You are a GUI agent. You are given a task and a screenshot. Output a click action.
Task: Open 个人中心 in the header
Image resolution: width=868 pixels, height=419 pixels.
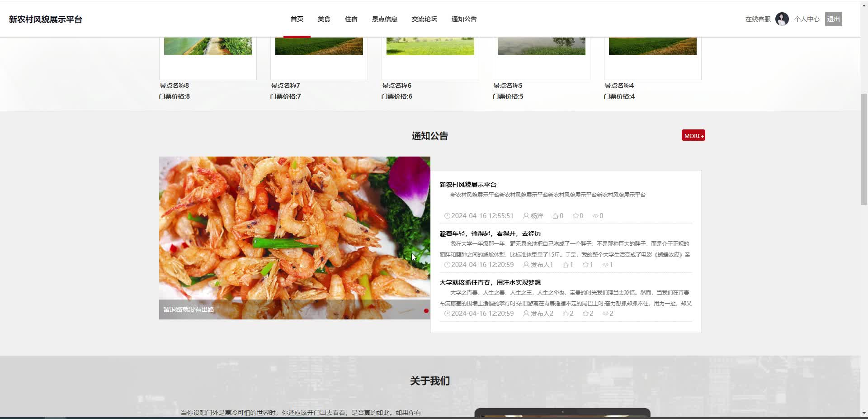807,19
